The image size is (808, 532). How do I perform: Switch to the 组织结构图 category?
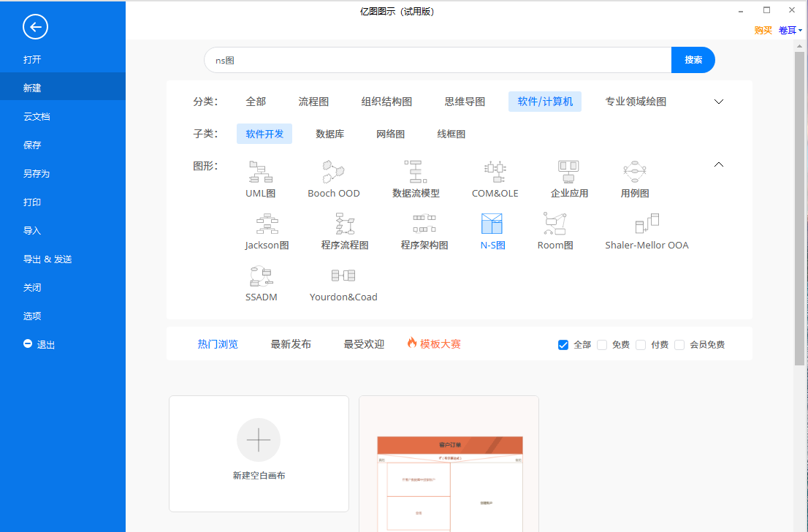click(x=386, y=102)
